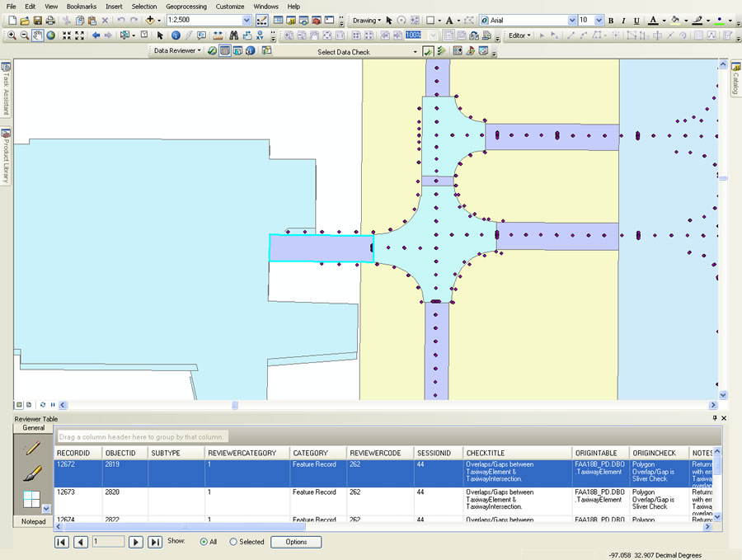Save the map with the floppy disk icon
Image resolution: width=742 pixels, height=560 pixels.
point(37,21)
